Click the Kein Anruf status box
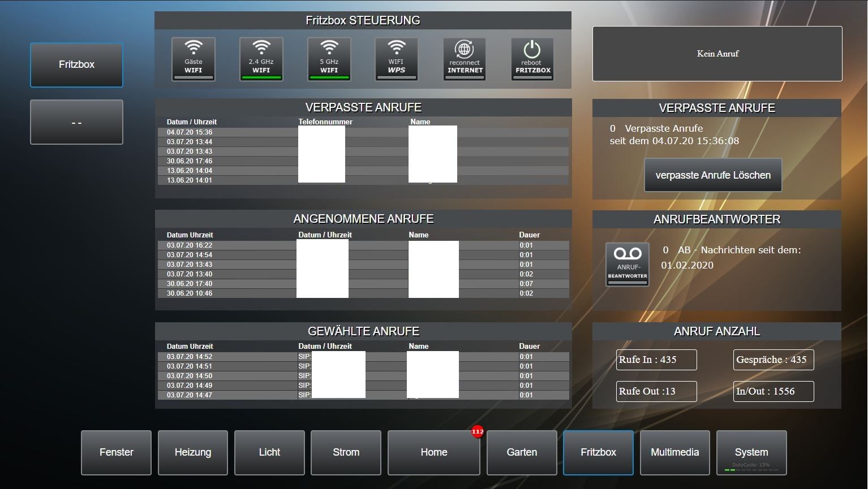Image resolution: width=868 pixels, height=489 pixels. [717, 54]
